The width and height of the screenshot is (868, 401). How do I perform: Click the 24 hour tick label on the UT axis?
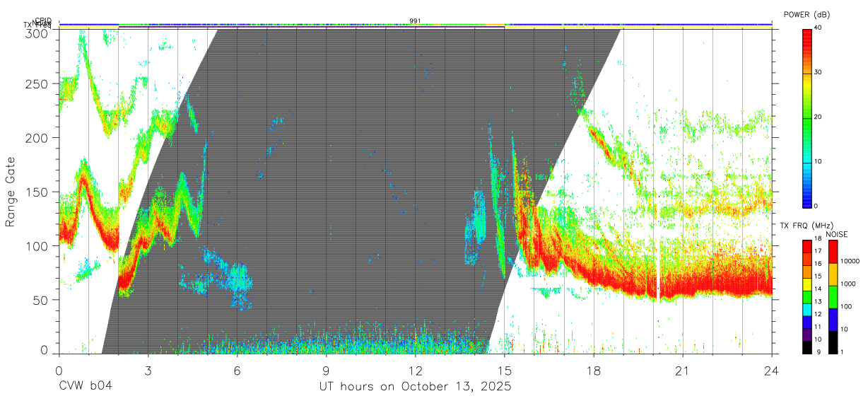[772, 370]
